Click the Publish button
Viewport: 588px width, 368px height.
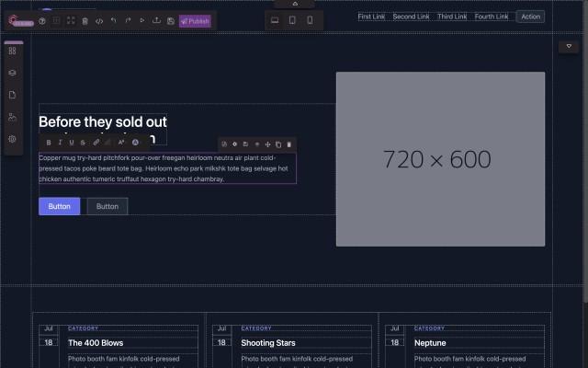tap(194, 20)
